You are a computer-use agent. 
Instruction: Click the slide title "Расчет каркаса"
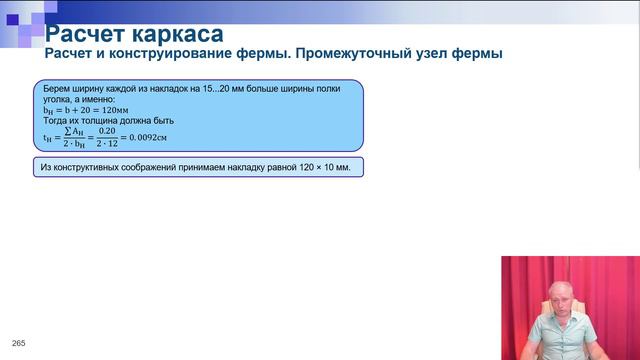pos(134,34)
